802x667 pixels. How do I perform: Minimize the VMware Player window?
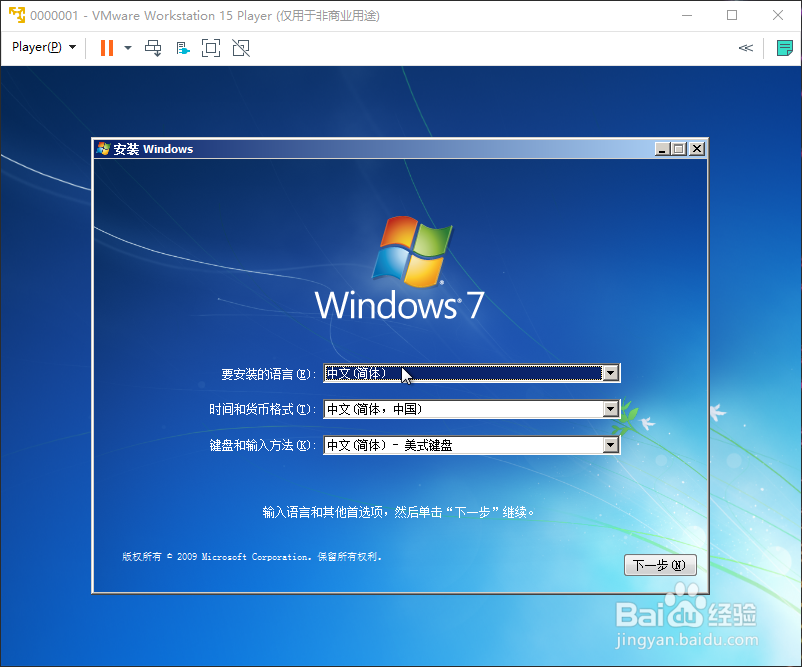[687, 15]
